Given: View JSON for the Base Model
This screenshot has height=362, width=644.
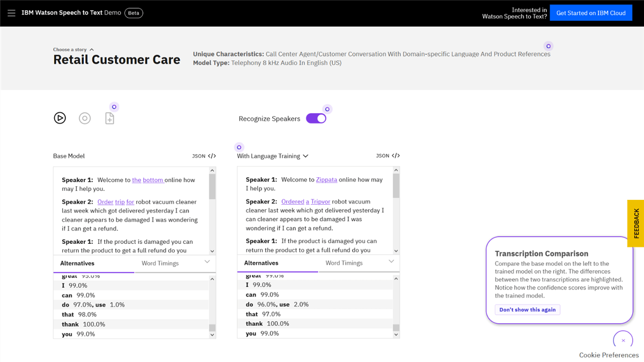Looking at the screenshot, I should (204, 156).
